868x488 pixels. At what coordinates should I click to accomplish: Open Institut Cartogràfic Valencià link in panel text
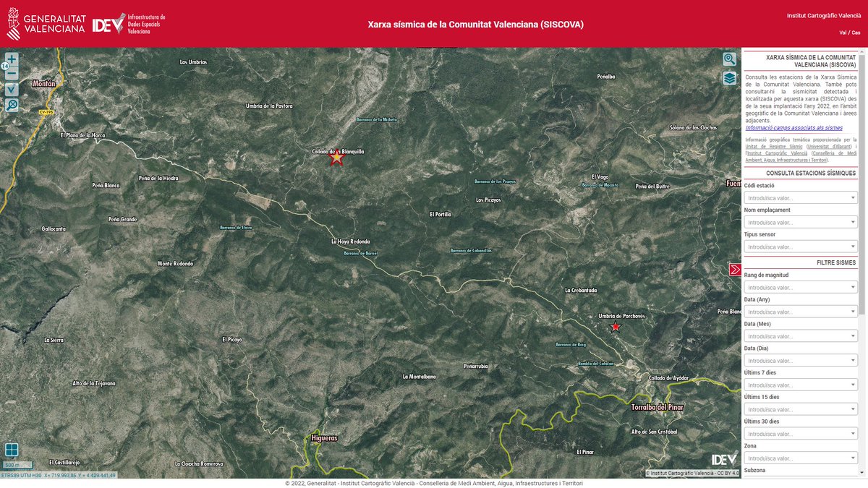coord(778,153)
